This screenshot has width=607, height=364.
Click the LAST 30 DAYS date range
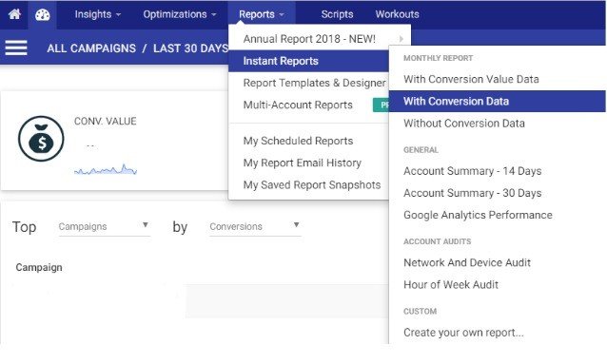[x=190, y=48]
